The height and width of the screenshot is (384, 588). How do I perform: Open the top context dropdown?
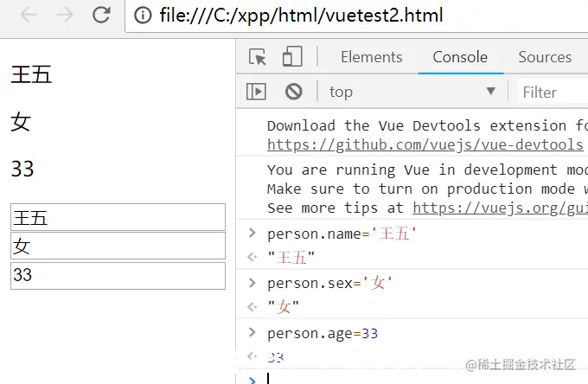(x=412, y=92)
